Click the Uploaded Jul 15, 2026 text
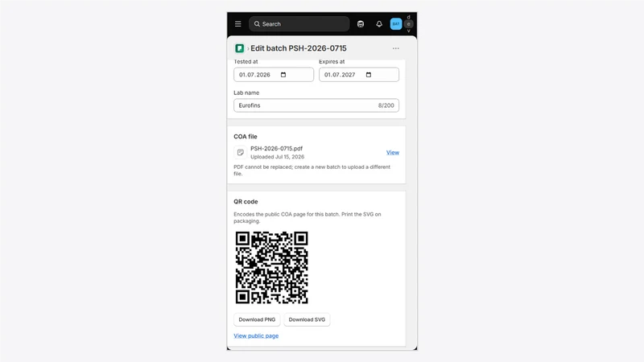 pos(278,157)
